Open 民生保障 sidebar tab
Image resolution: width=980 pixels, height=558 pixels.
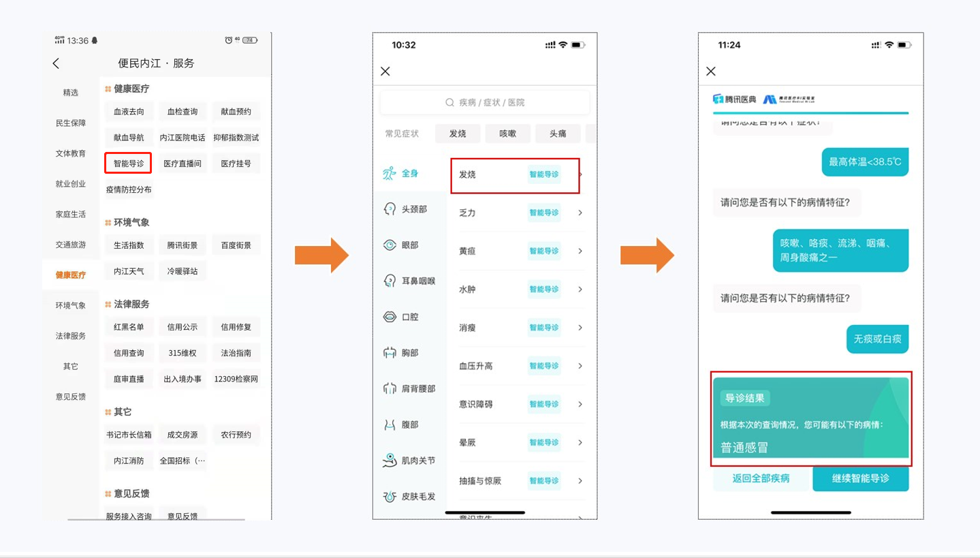coord(71,123)
